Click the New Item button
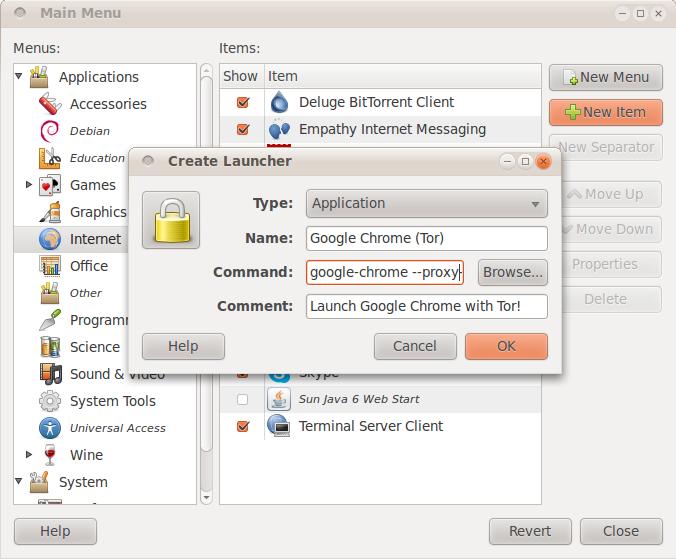Image resolution: width=676 pixels, height=559 pixels. coord(606,112)
